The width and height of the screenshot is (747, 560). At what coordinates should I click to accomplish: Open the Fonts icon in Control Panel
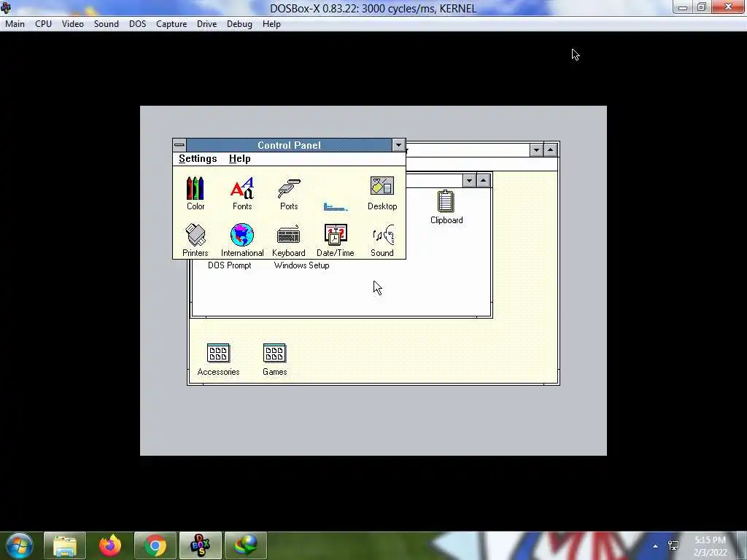tap(242, 192)
